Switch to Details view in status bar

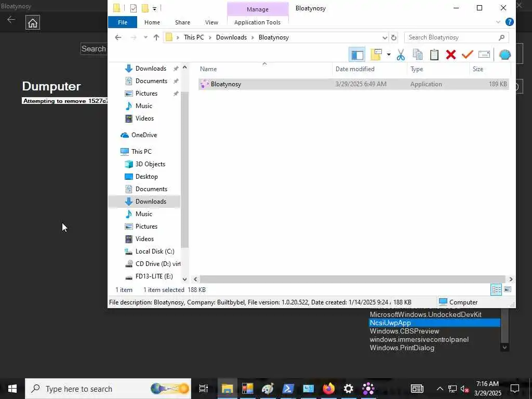coord(496,290)
